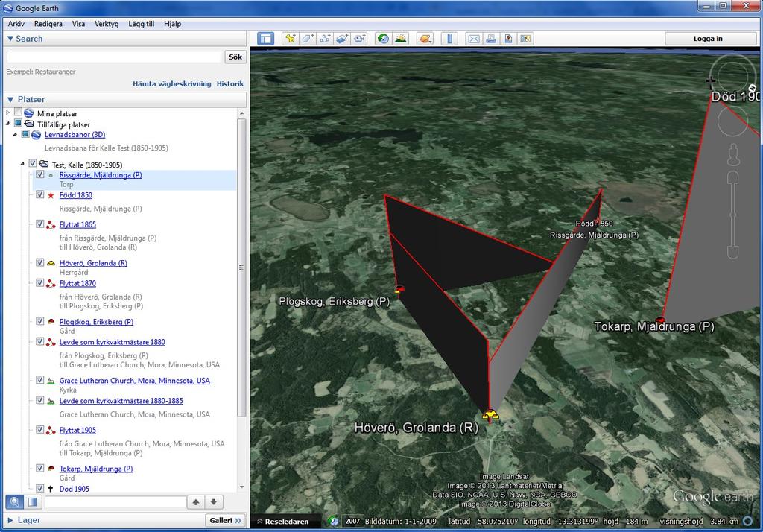Click the print toolbar icon
The image size is (763, 532).
point(491,39)
